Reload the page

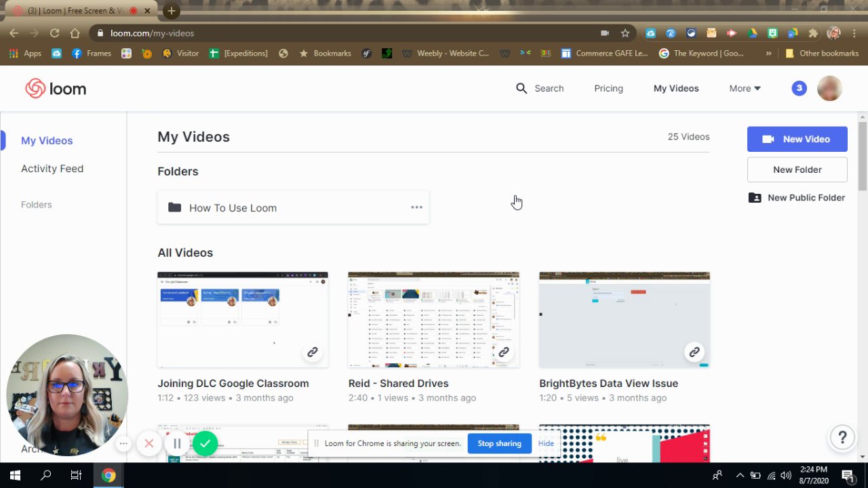tap(54, 33)
